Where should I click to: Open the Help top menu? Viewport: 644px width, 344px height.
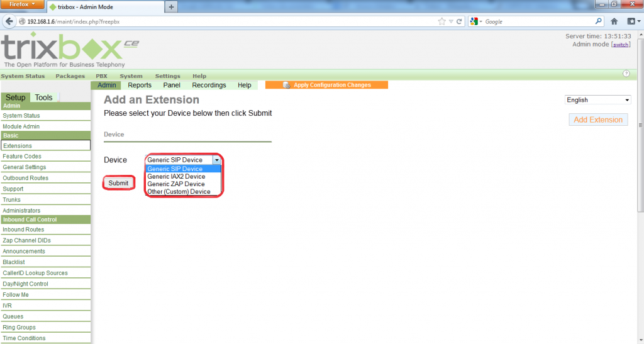click(x=199, y=76)
